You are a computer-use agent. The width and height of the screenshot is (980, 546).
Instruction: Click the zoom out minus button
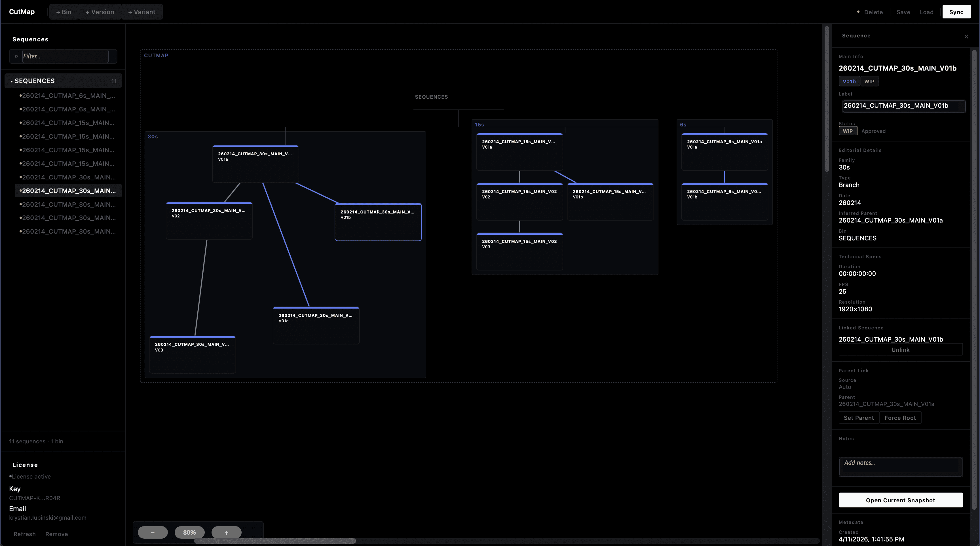[153, 532]
